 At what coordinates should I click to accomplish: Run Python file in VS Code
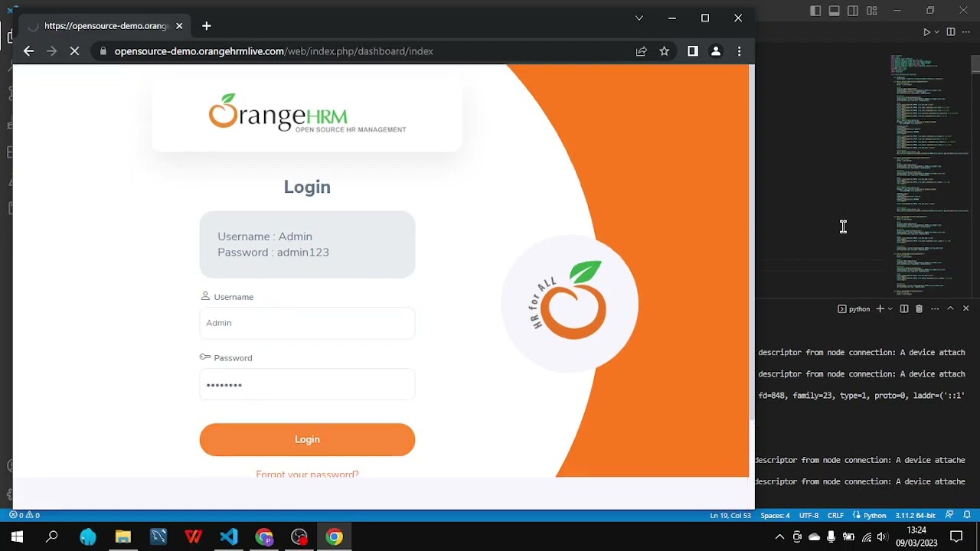[926, 32]
